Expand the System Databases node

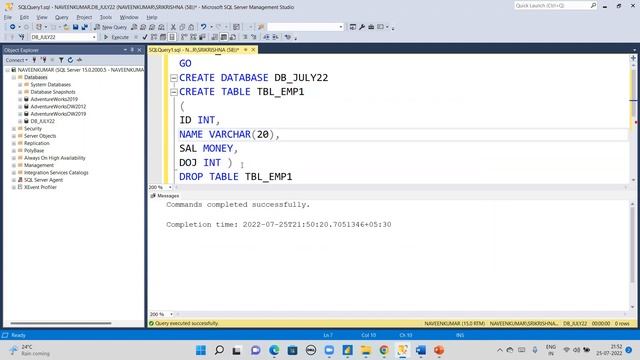point(20,85)
